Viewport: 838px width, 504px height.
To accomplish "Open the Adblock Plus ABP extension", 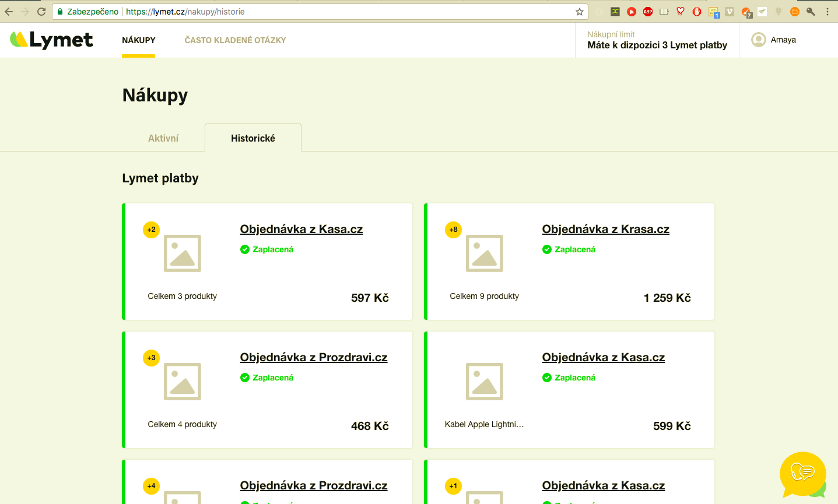I will [648, 12].
